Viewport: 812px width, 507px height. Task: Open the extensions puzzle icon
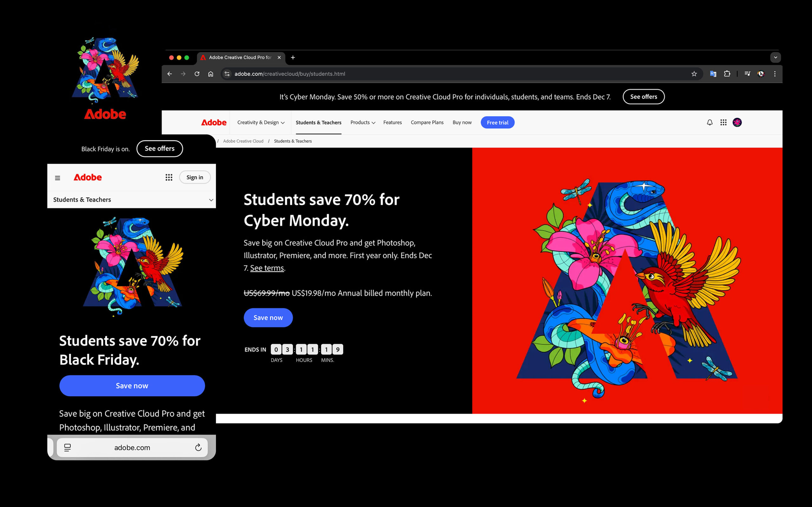tap(727, 74)
